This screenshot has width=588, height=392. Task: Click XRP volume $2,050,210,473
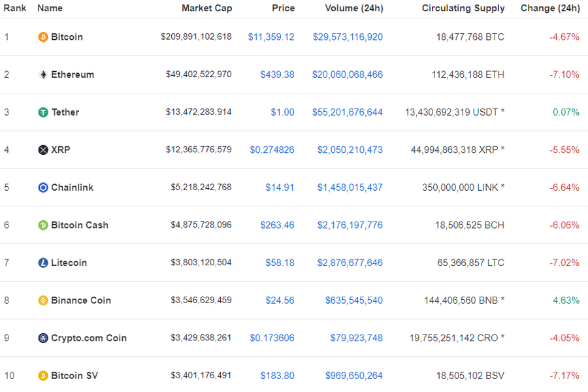[350, 150]
